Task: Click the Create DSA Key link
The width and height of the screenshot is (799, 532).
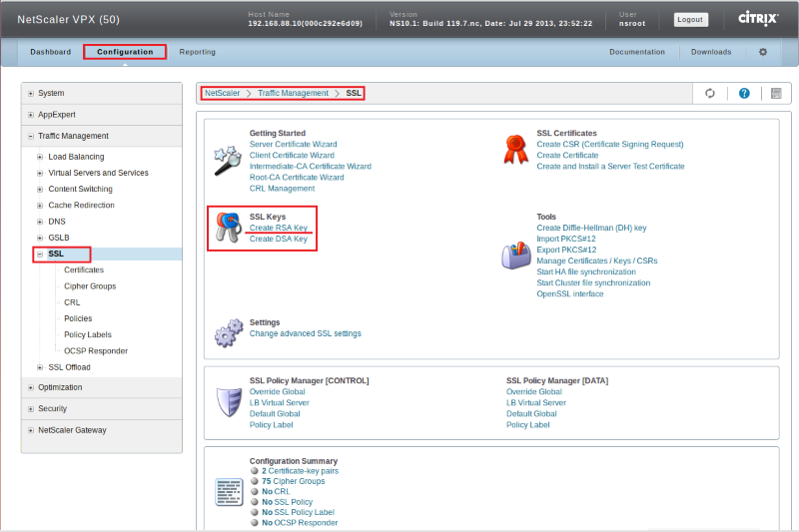Action: click(279, 239)
